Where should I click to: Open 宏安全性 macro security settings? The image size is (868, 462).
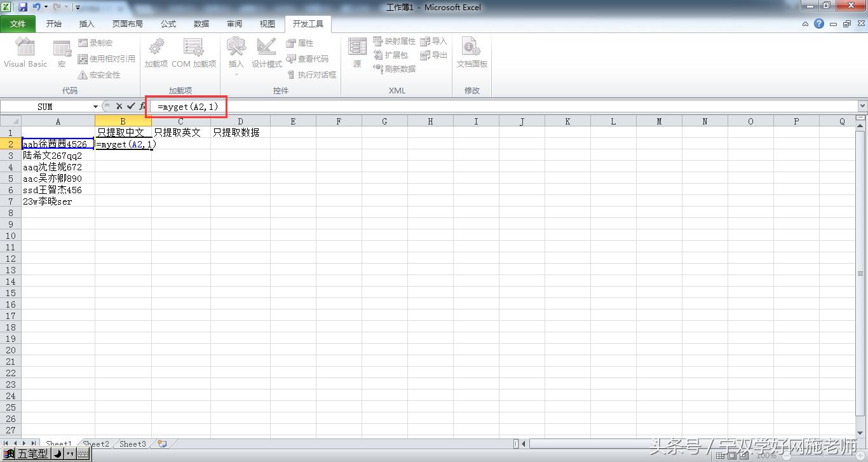coord(99,74)
